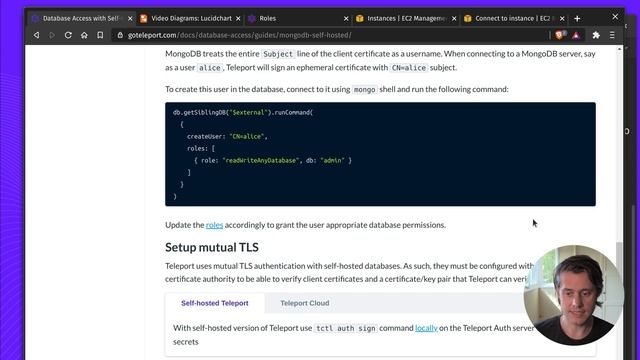Click the Subject inline code word
Screen dimensions: 640x360
click(x=278, y=54)
